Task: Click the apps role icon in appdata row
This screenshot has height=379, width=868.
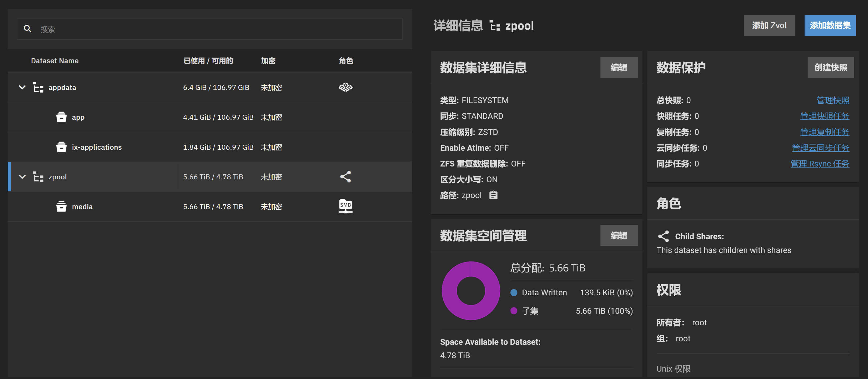Action: pos(345,88)
